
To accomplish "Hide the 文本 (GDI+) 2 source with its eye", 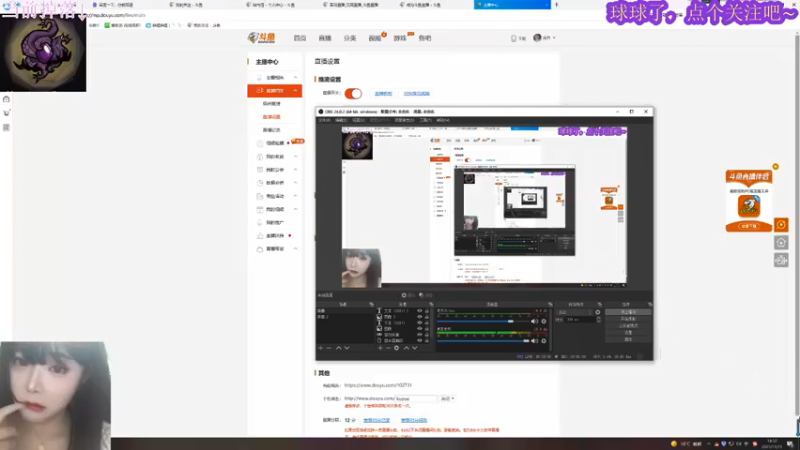I will pos(419,311).
